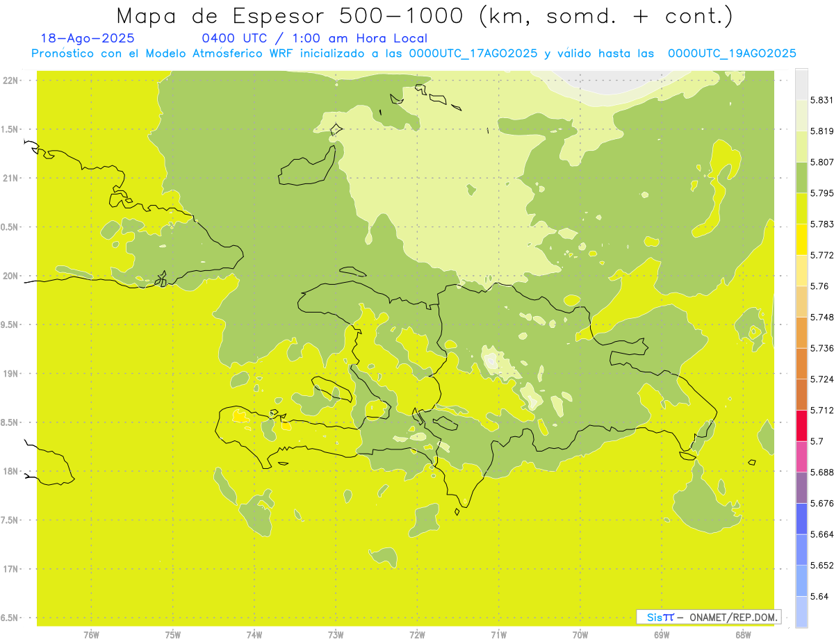Click the time label '0400 UTC / 1:00 am Hora Local'
834x644 pixels.
(x=314, y=38)
